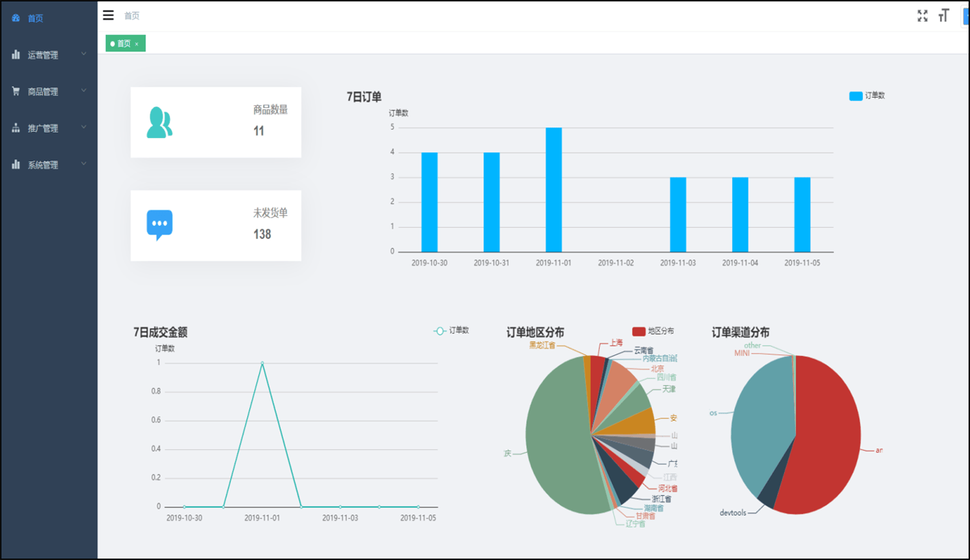Click the 2019-11-01 bar in 7日订单 chart
Screen dimensions: 970x560
click(x=553, y=190)
